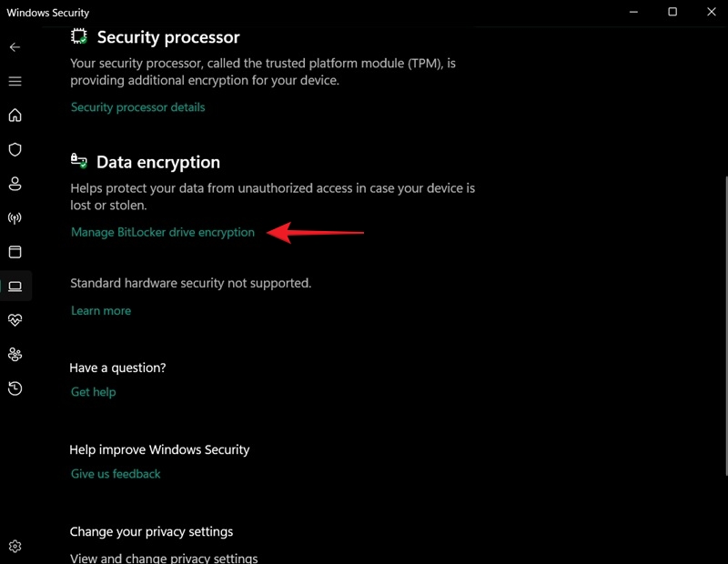The image size is (728, 564).
Task: Open Security processor details
Action: [137, 106]
